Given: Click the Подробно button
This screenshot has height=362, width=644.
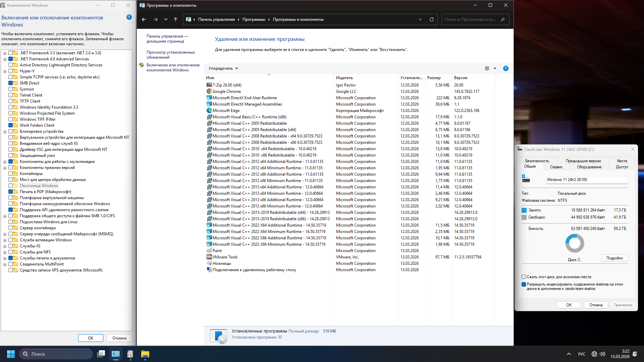Looking at the screenshot, I should [x=614, y=258].
